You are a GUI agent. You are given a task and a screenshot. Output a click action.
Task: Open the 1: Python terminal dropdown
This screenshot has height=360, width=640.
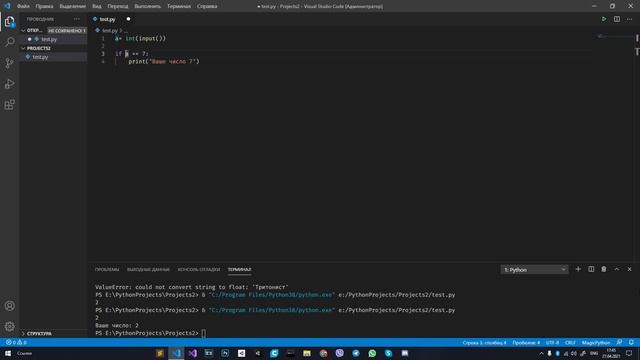[534, 270]
